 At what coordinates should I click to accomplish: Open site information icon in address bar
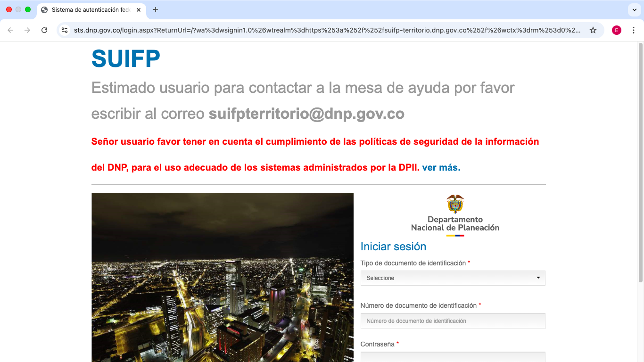tap(65, 30)
